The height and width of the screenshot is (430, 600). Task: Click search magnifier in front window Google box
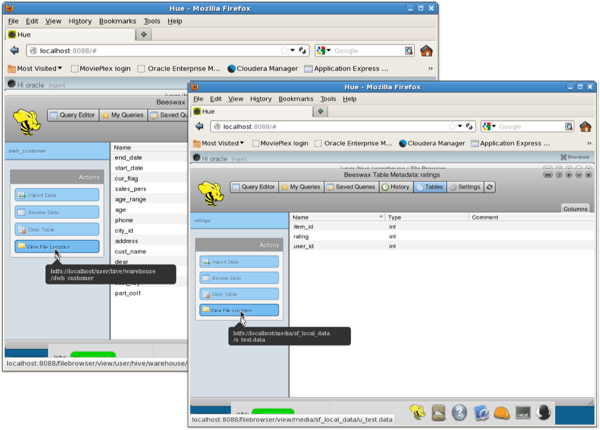[x=569, y=126]
